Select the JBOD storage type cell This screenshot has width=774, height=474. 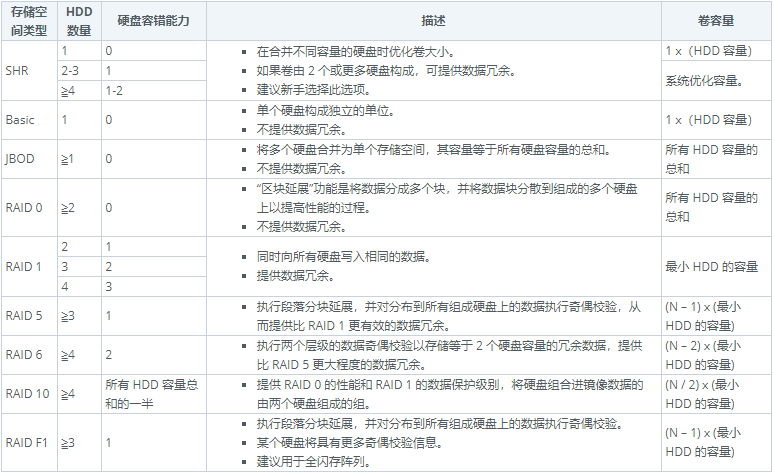(x=29, y=159)
